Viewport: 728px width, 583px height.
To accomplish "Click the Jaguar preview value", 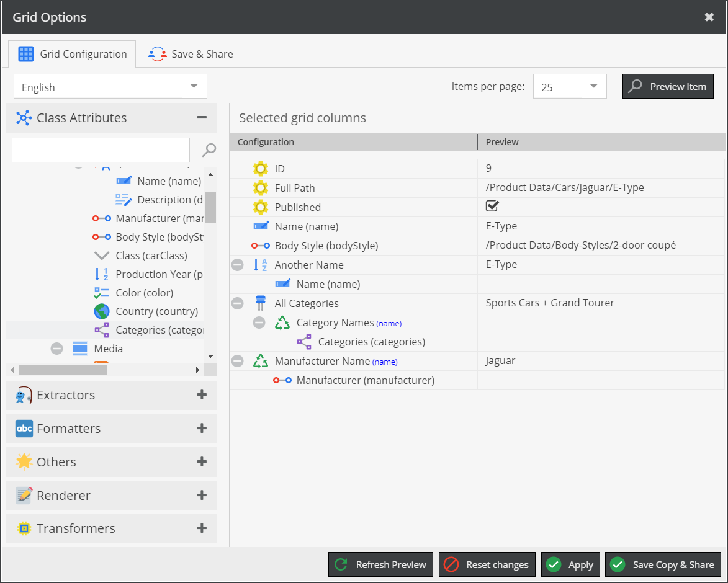I will pos(500,361).
